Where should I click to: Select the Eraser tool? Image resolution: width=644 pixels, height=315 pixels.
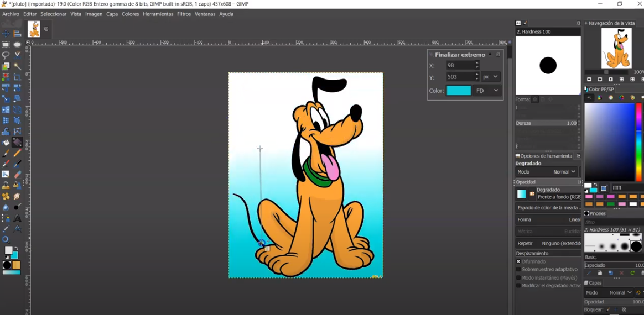click(17, 174)
